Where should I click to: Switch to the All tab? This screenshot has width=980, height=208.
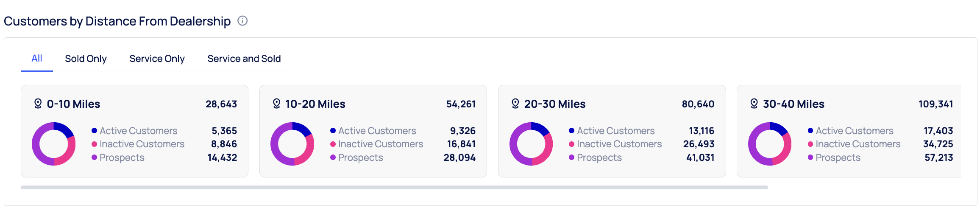tap(37, 59)
